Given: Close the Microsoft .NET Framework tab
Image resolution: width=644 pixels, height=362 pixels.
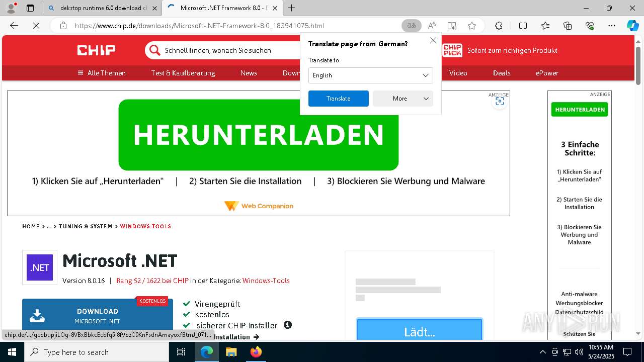Looking at the screenshot, I should tap(275, 8).
